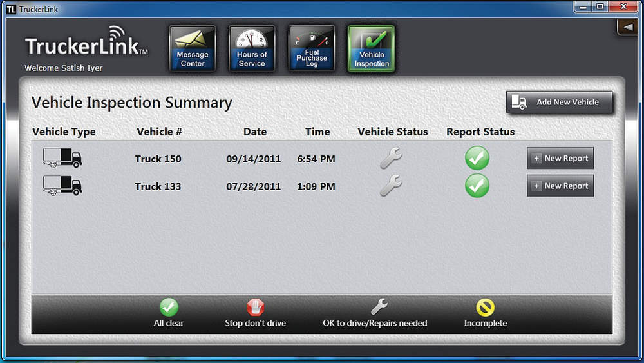644x363 pixels.
Task: Click the time 1:09 PM
Action: click(316, 186)
